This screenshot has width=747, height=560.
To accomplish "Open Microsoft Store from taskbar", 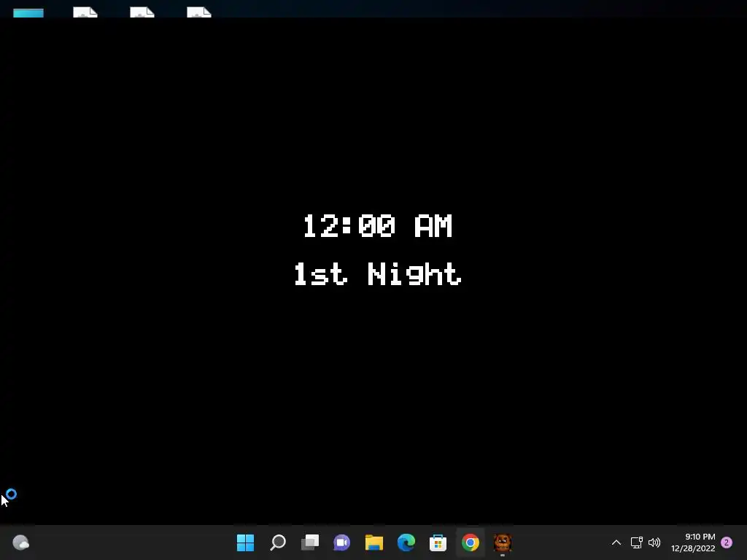I will click(x=438, y=542).
